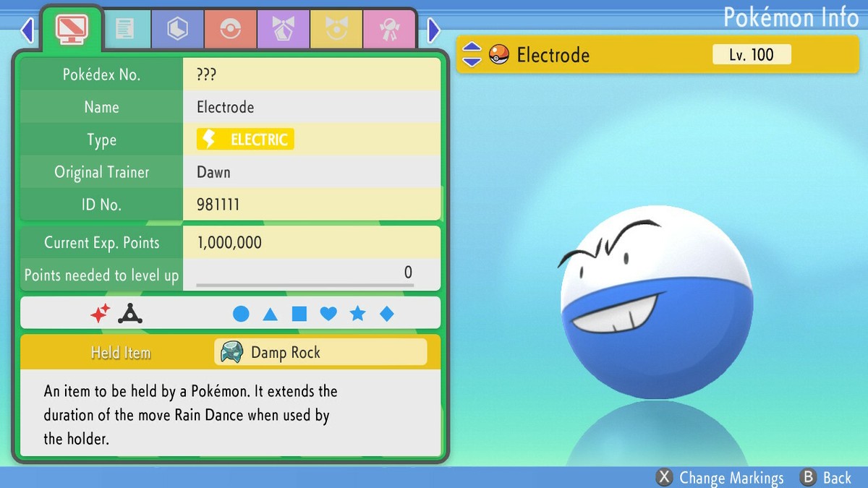Click the B Back prompt

point(825,478)
